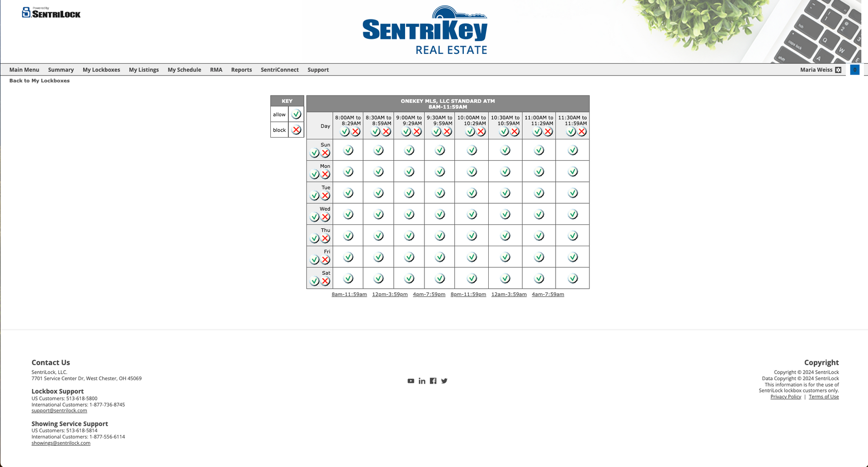Toggle the Saturday 11:00AM-11:29AM allow mark

coord(539,278)
